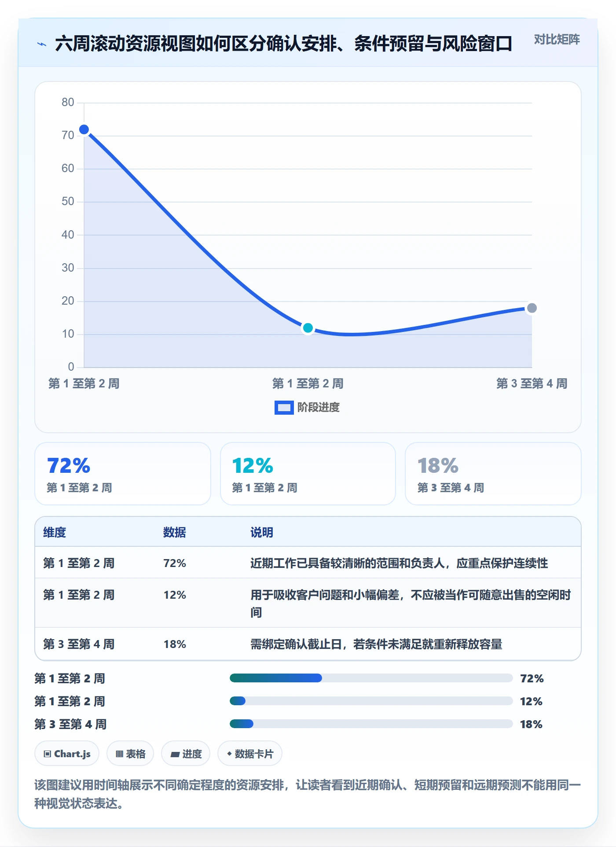This screenshot has height=847, width=616.
Task: Click the 维度 column header
Action: click(55, 532)
